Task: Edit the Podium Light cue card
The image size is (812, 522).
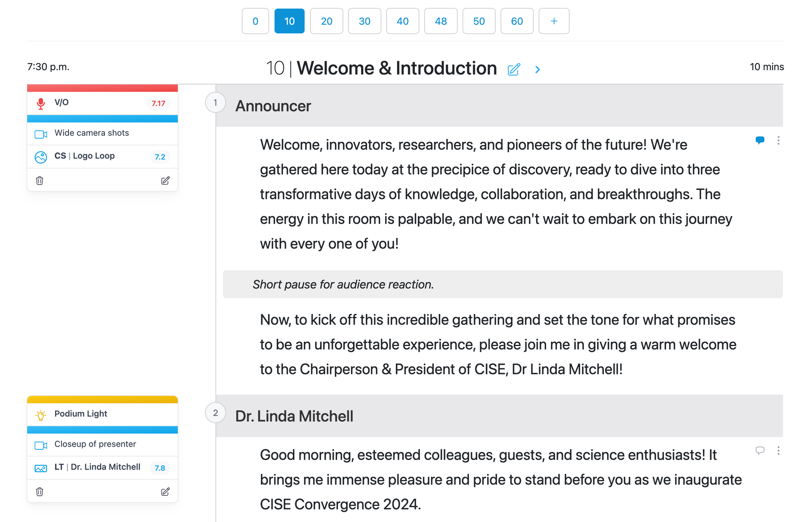Action: coord(165,492)
